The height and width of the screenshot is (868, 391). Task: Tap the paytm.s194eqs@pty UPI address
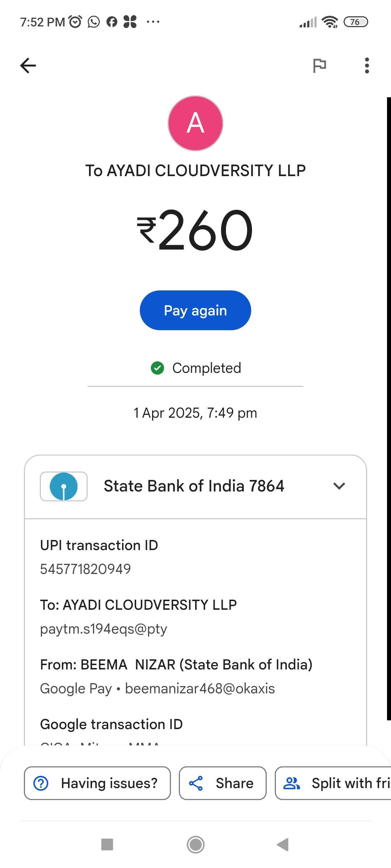pos(104,629)
